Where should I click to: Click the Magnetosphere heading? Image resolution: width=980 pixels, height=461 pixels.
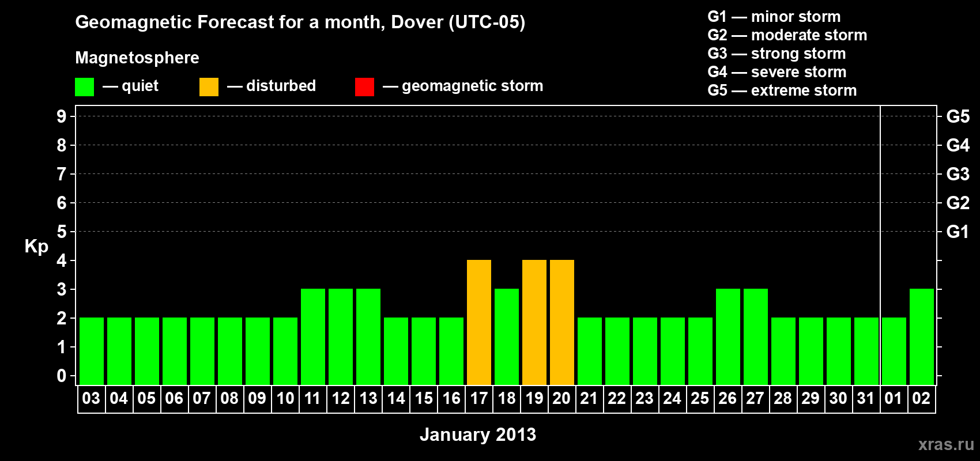pyautogui.click(x=137, y=58)
